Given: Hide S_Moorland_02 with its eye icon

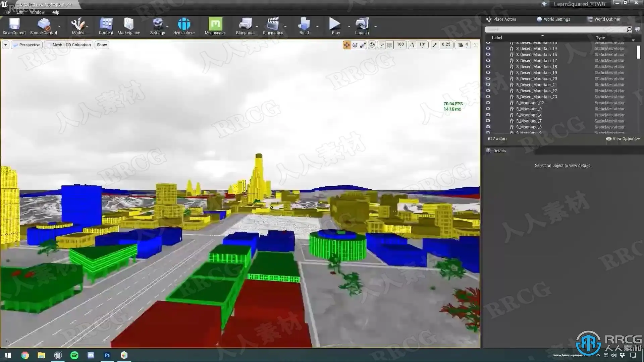Looking at the screenshot, I should (x=488, y=103).
